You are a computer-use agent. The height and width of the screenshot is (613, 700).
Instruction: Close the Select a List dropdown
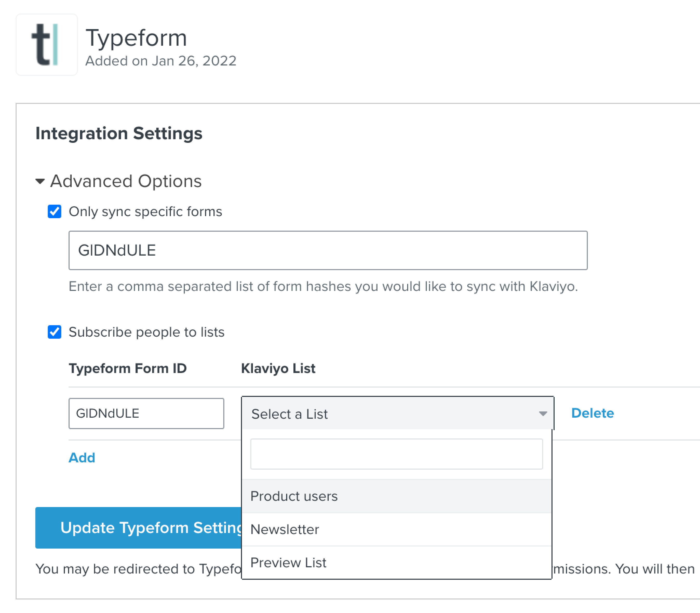[398, 413]
